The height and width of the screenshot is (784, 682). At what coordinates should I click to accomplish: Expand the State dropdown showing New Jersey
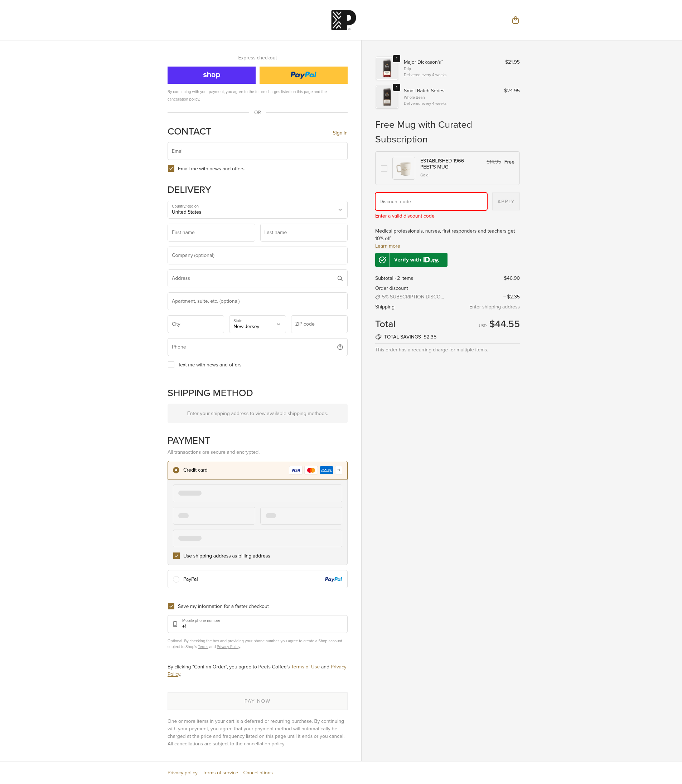pyautogui.click(x=257, y=324)
